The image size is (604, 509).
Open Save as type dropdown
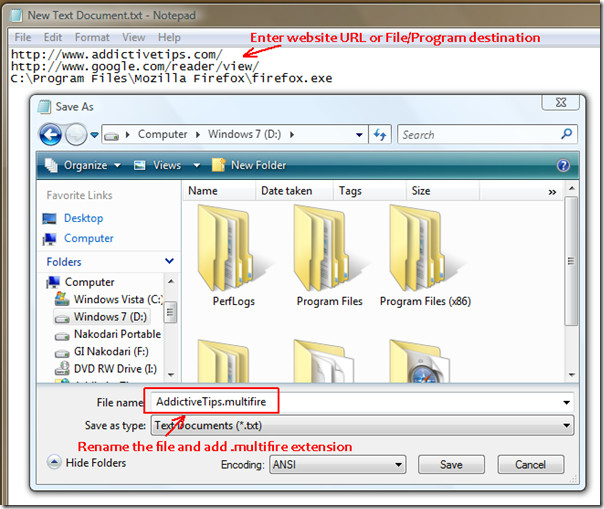point(362,425)
